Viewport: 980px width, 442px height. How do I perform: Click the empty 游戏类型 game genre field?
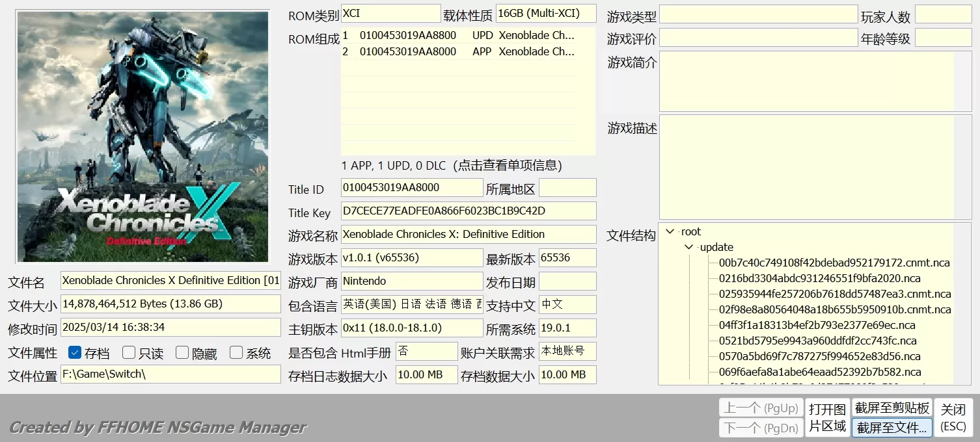click(759, 14)
